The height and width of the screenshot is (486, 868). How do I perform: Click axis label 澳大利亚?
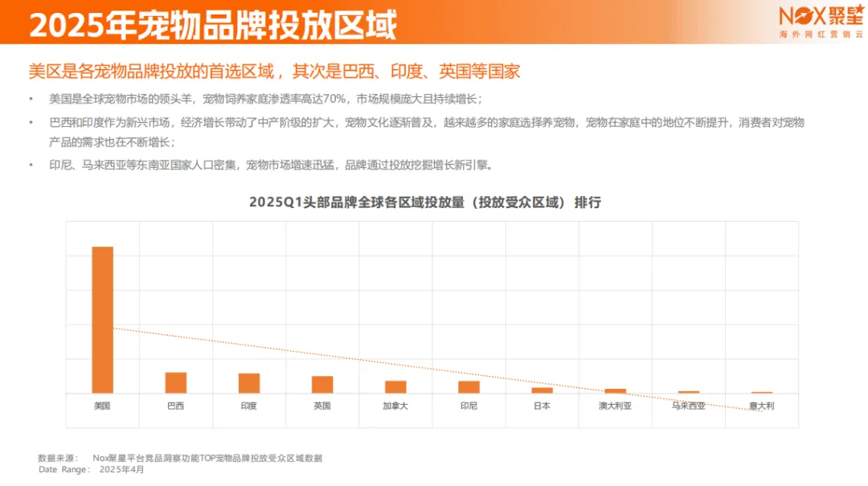pyautogui.click(x=615, y=406)
